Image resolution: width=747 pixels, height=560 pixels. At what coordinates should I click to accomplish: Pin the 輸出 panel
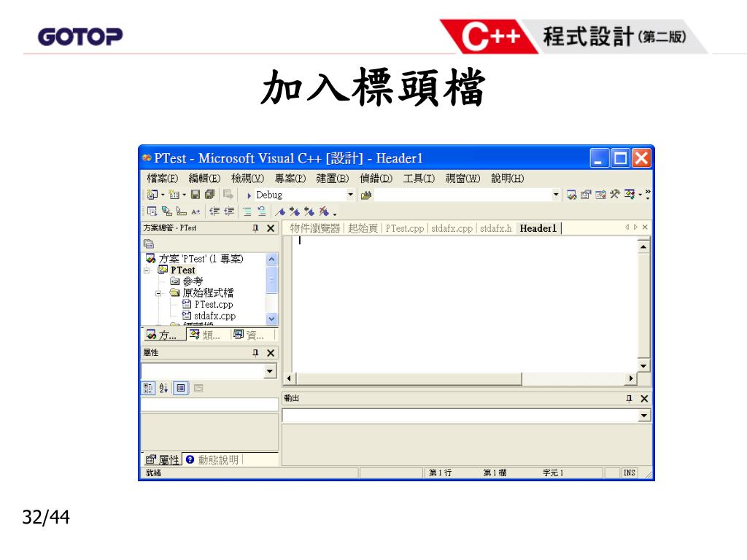click(629, 399)
